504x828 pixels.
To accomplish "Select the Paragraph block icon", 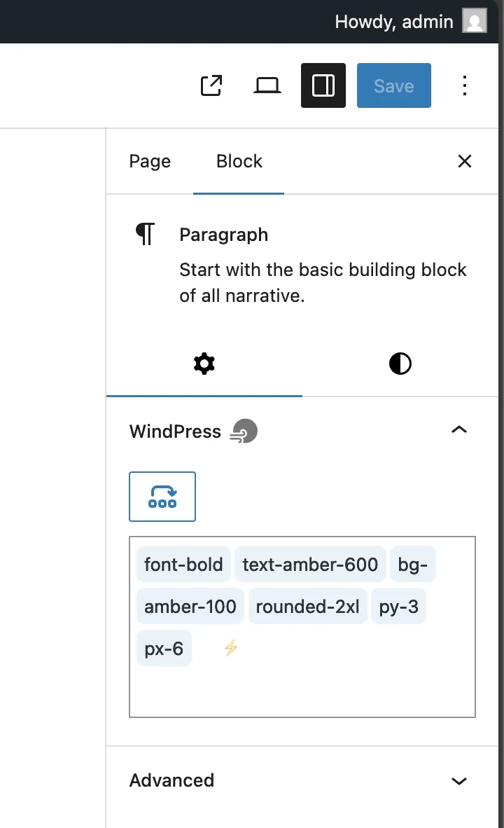I will coord(144,234).
